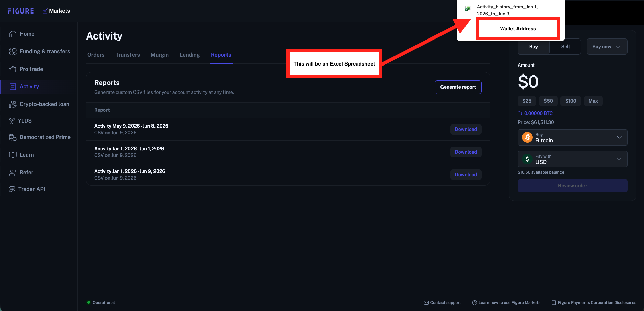Click the swap arrows icon beside 0.00000 BTC
Screen dimensions: 644x311
(x=520, y=113)
